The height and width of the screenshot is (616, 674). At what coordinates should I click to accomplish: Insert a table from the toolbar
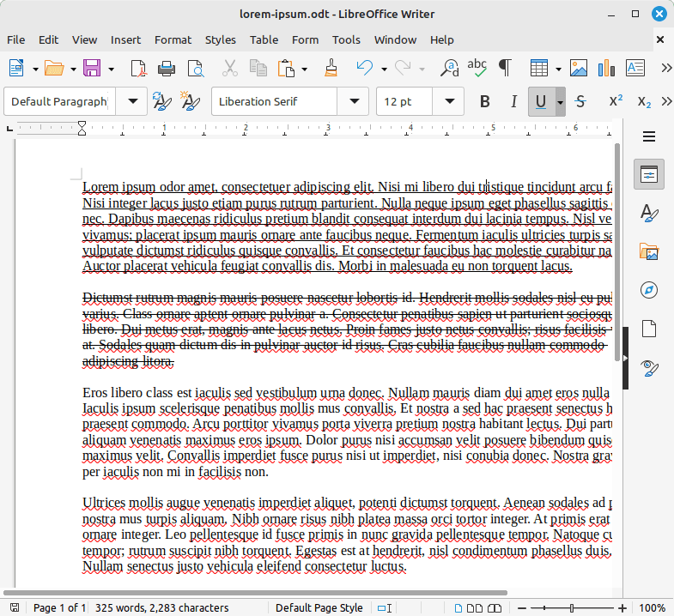click(x=538, y=69)
